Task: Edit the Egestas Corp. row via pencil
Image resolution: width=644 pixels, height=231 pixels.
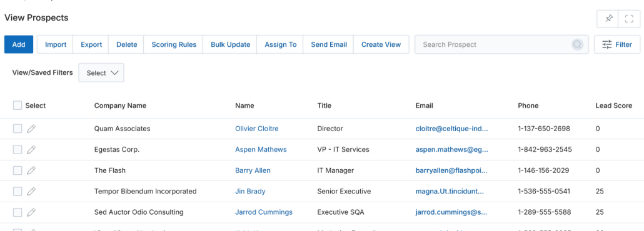Action: coord(31,150)
